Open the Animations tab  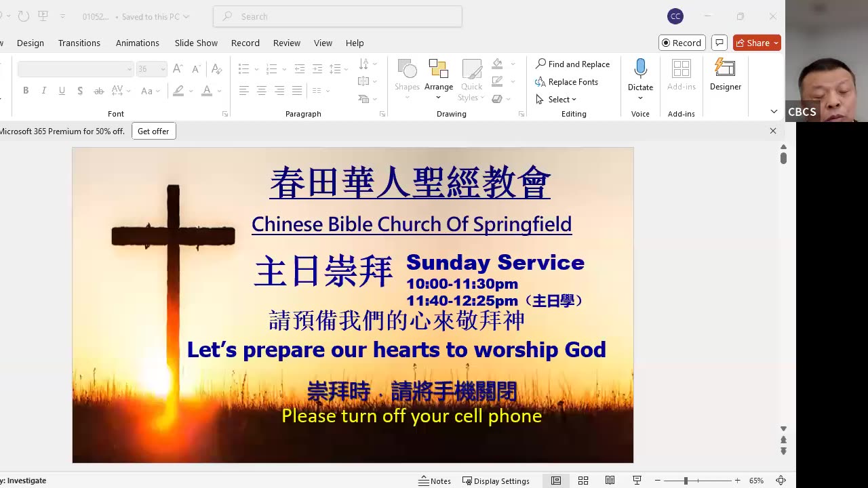click(138, 43)
